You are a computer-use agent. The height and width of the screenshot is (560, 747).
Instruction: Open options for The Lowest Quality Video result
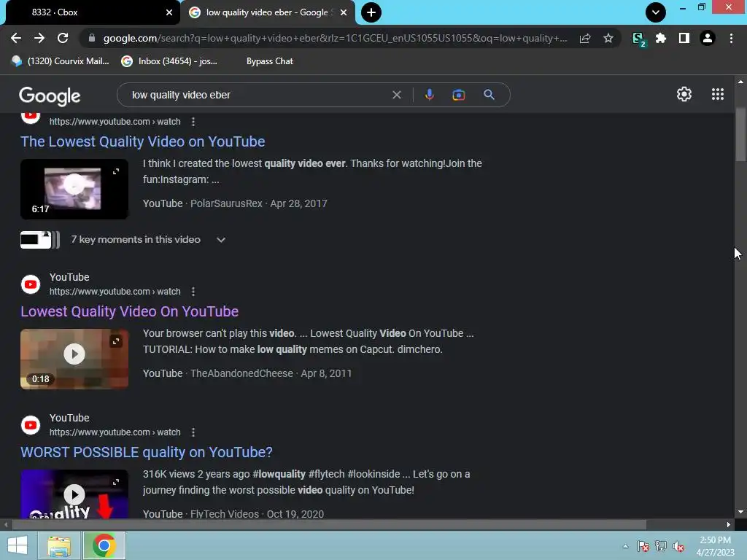click(x=193, y=122)
